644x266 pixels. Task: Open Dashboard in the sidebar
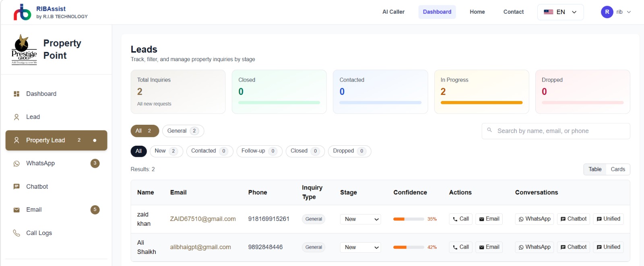[56, 94]
